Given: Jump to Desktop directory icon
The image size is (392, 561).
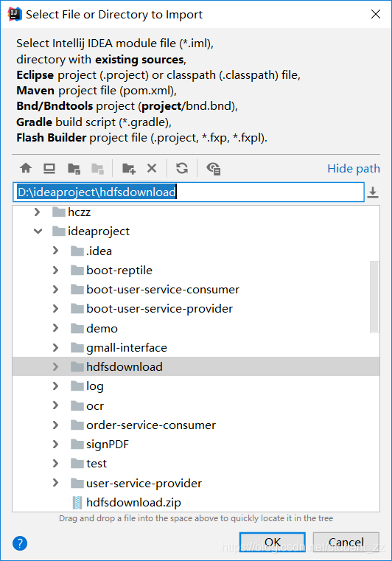Looking at the screenshot, I should tap(49, 168).
